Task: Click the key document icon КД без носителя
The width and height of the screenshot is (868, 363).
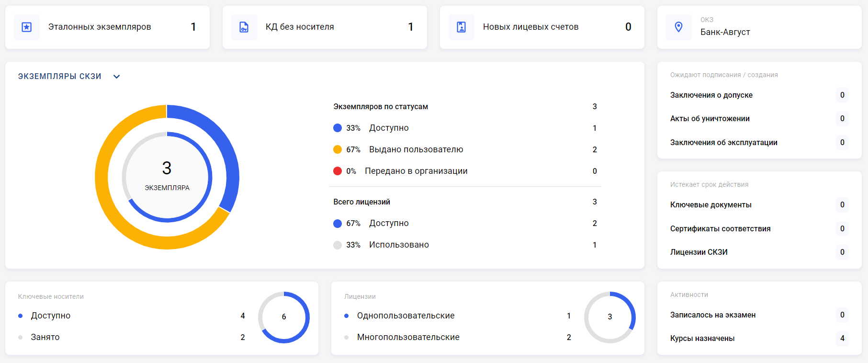Action: point(244,27)
